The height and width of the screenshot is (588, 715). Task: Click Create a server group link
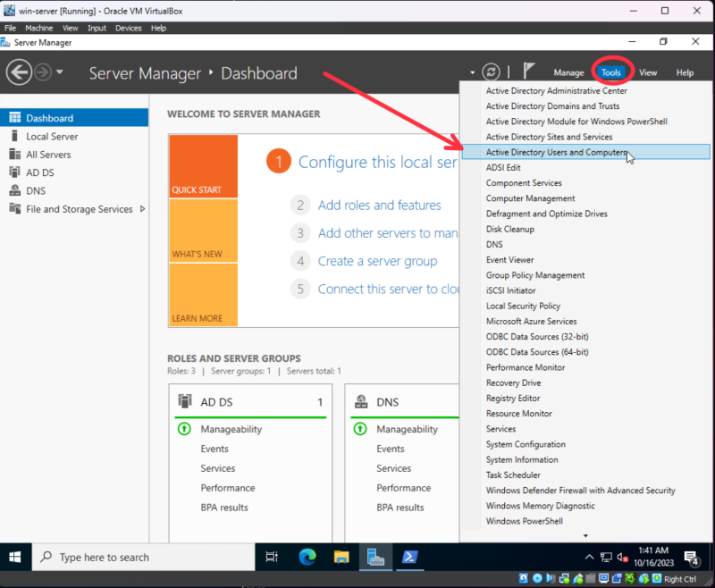point(377,261)
